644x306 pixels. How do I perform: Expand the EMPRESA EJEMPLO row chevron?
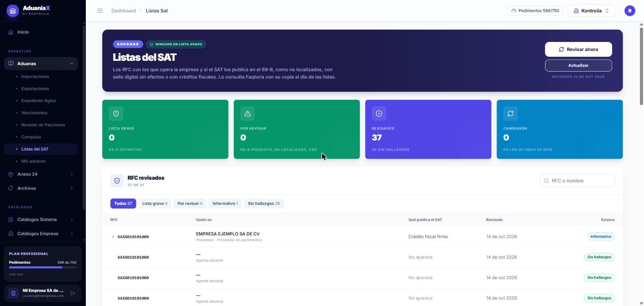tap(113, 237)
